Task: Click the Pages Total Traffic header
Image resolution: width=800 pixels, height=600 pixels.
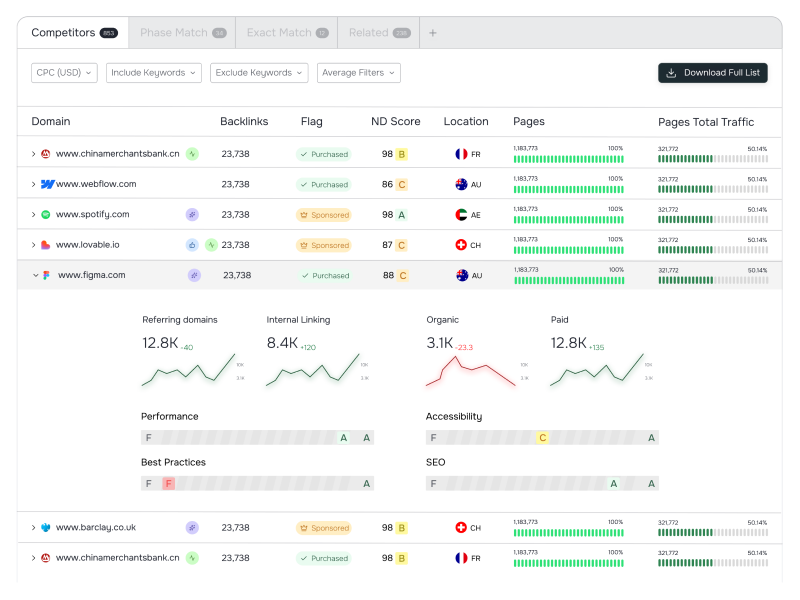Action: 706,122
